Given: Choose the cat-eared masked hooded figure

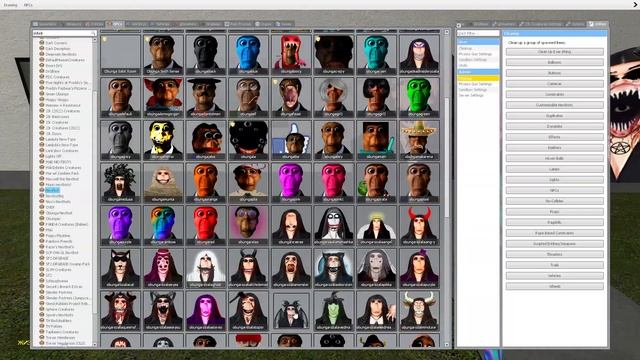Looking at the screenshot, I should (120, 268).
